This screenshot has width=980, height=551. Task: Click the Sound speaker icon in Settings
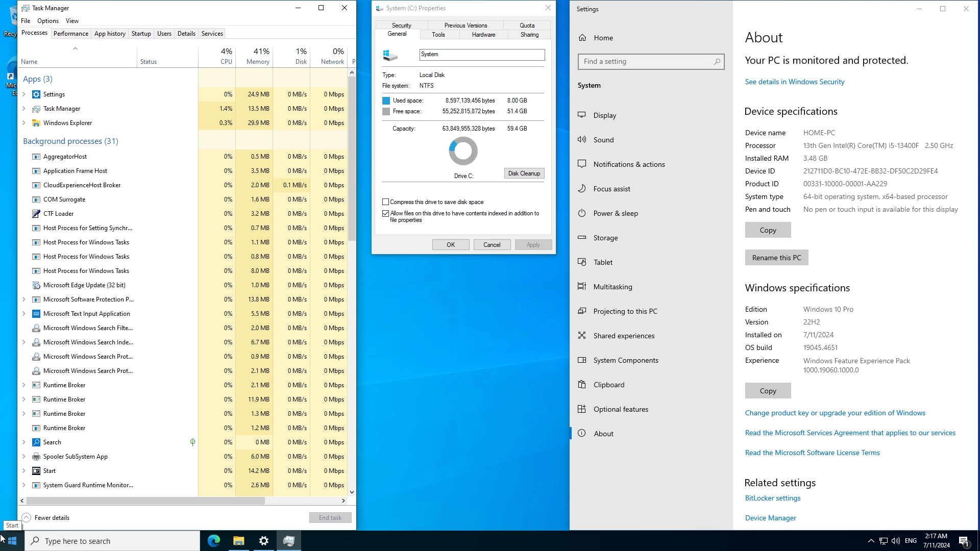tap(582, 140)
